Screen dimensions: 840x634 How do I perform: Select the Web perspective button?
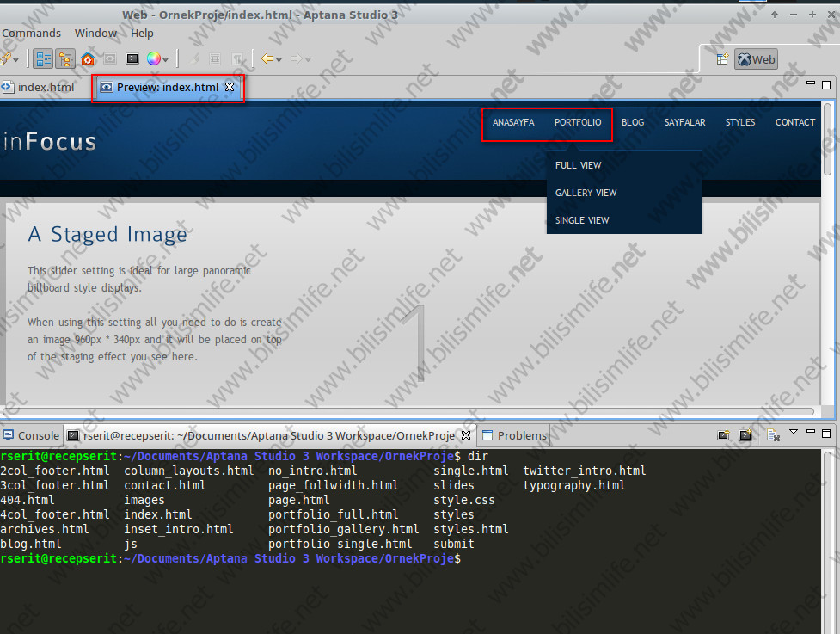[756, 60]
